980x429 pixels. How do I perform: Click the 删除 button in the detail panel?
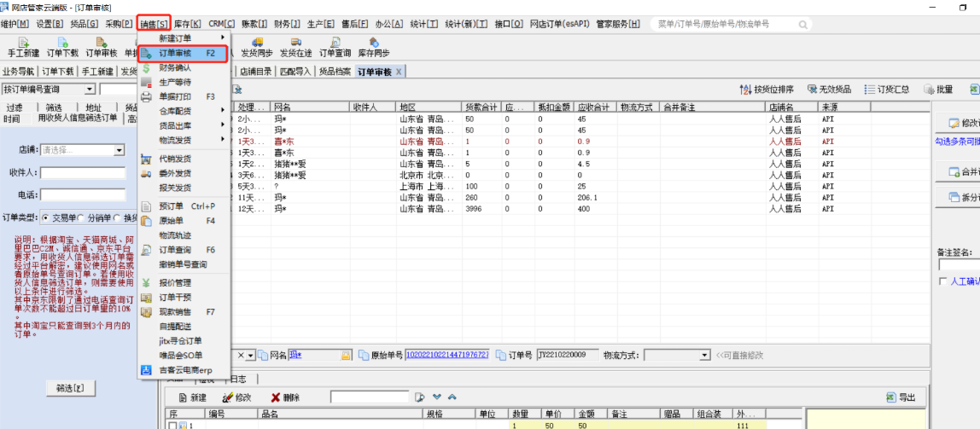[x=285, y=397]
